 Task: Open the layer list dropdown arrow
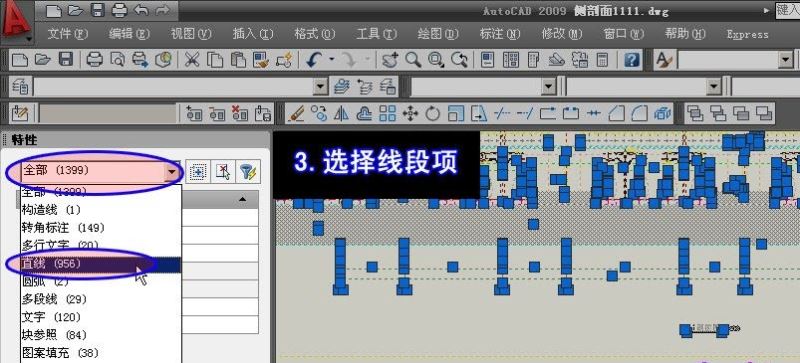[320, 87]
